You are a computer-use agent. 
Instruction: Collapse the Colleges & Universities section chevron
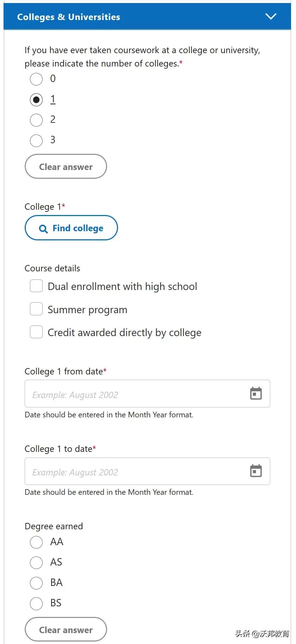[271, 17]
